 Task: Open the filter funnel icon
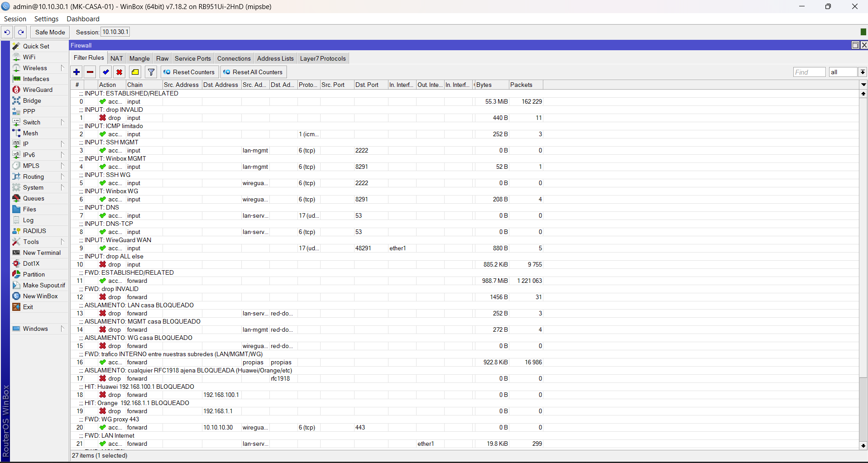pyautogui.click(x=151, y=72)
